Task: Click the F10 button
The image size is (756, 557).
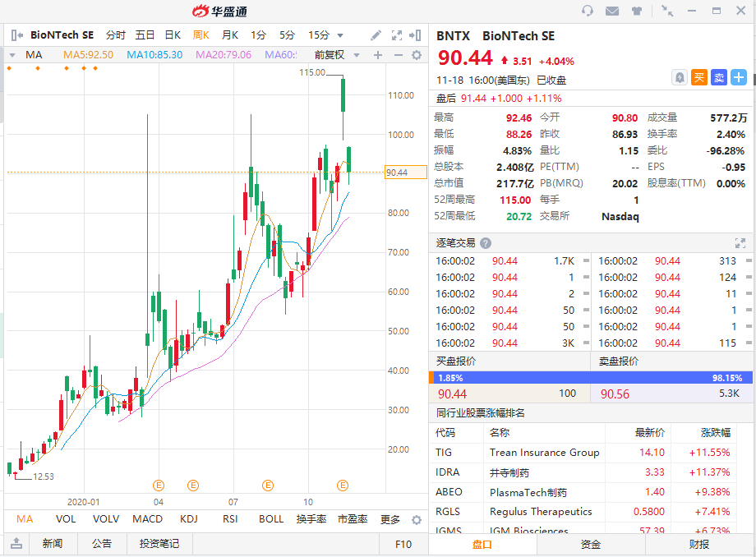Action: click(403, 544)
